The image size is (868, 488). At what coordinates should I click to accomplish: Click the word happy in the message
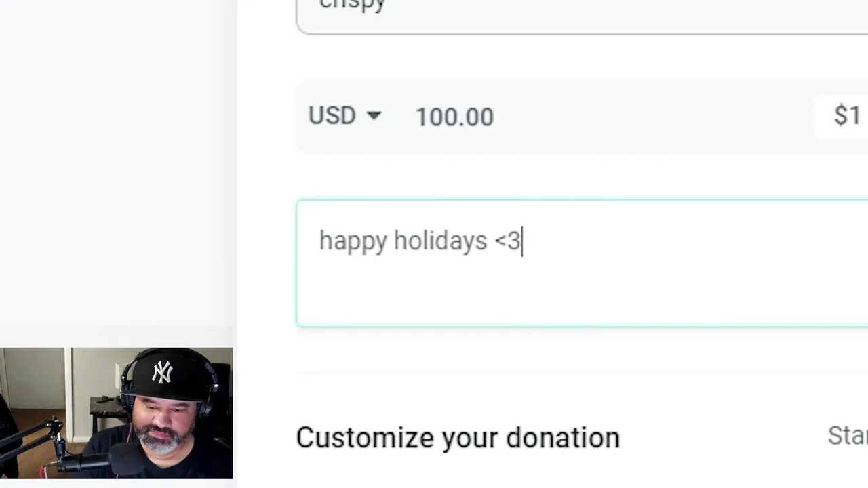pos(353,241)
